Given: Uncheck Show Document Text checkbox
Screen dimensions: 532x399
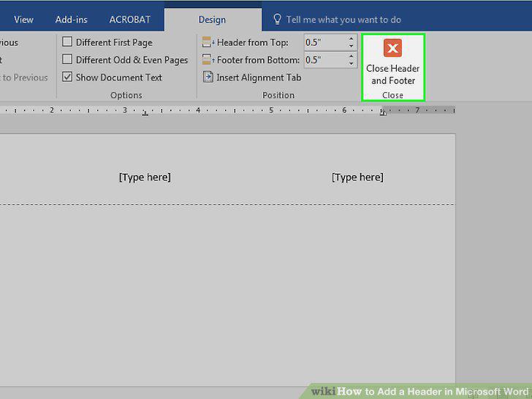Looking at the screenshot, I should click(x=67, y=77).
